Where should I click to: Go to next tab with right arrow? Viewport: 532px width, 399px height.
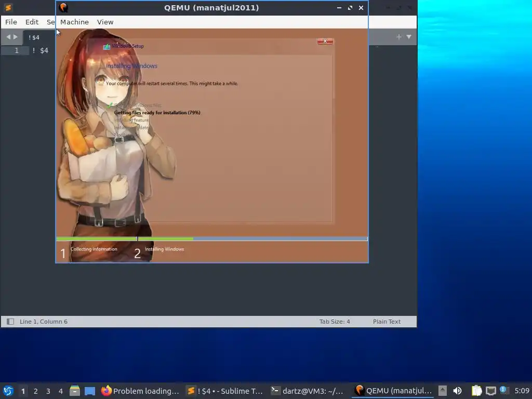(x=15, y=37)
